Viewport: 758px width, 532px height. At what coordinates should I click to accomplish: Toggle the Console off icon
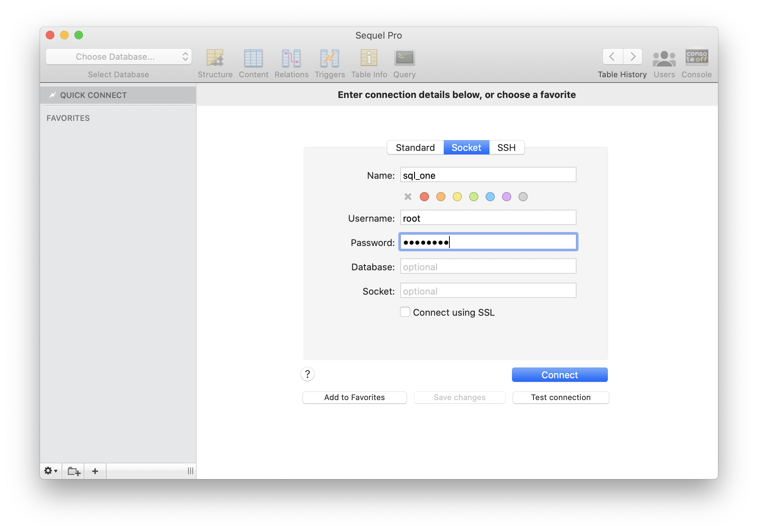696,58
